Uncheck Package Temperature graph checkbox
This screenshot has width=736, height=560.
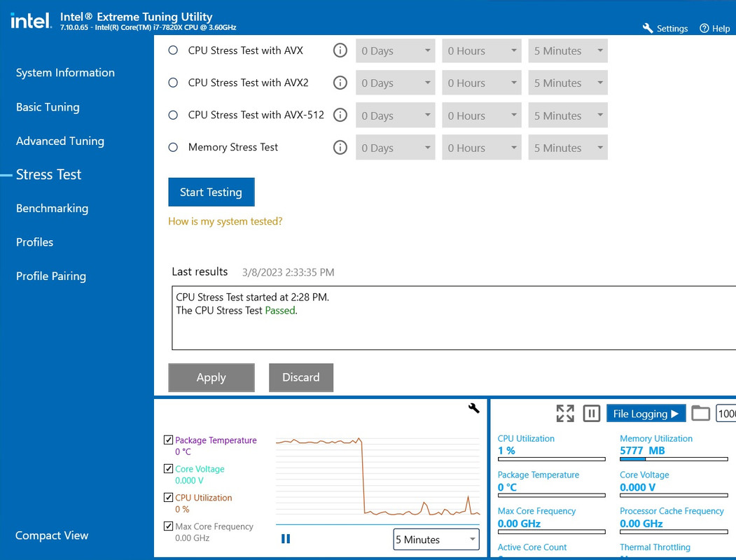168,440
